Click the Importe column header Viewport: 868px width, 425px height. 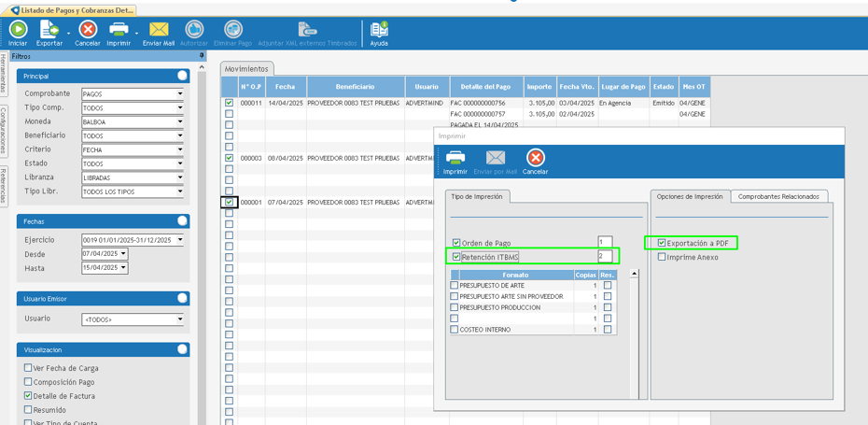(539, 87)
